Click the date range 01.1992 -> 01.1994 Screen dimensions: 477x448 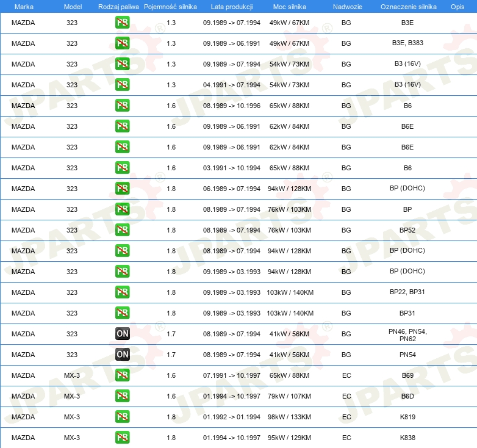(232, 417)
